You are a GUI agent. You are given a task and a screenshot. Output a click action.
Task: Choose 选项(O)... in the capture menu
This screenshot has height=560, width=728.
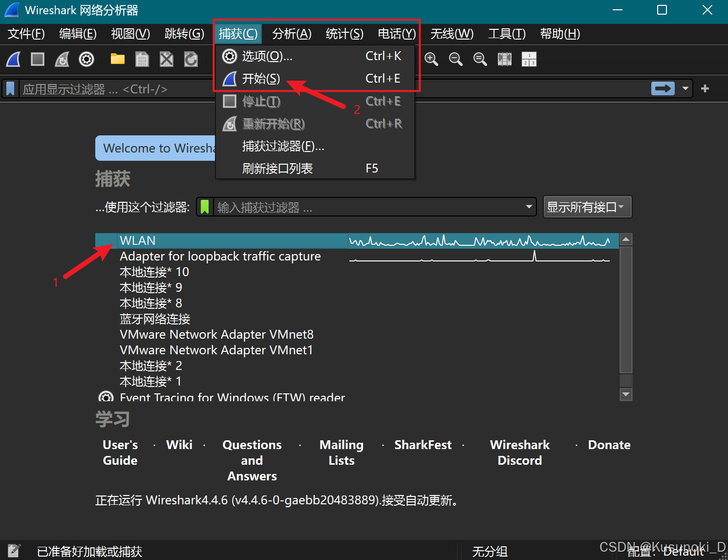pyautogui.click(x=315, y=56)
